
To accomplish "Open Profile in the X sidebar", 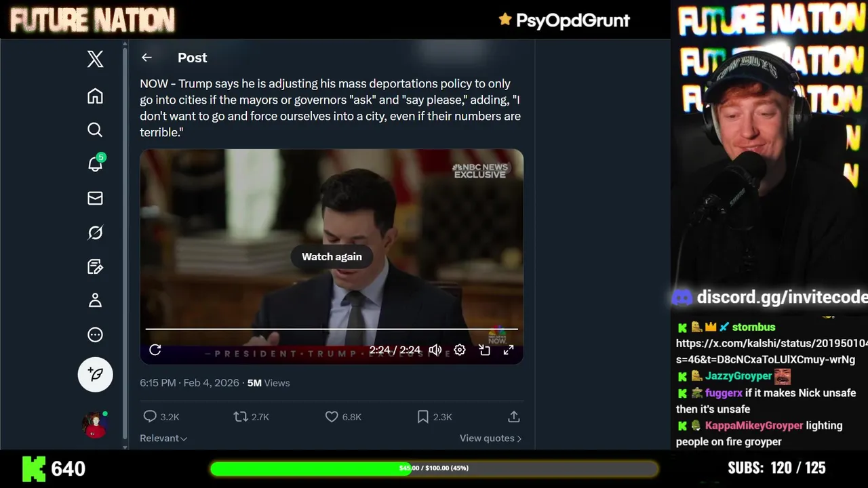I will click(x=95, y=300).
